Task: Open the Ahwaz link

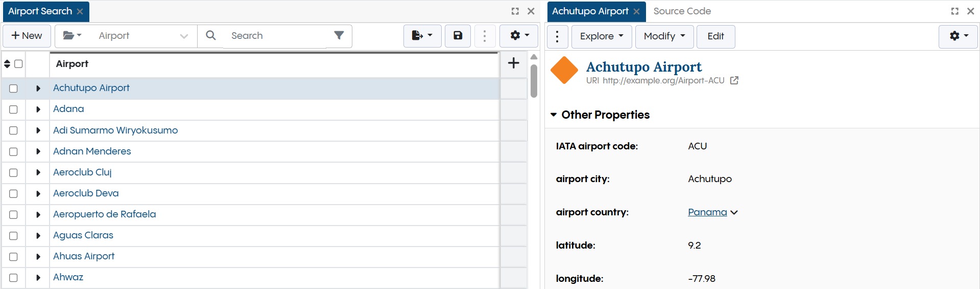Action: 68,277
